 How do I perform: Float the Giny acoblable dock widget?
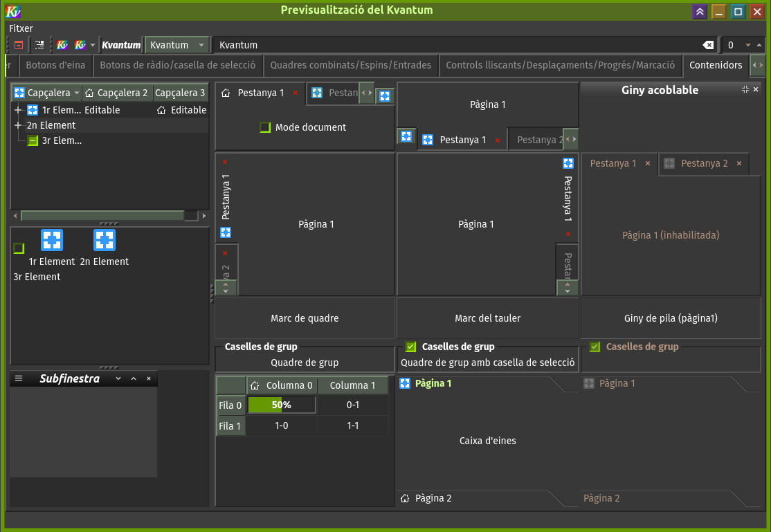(745, 89)
